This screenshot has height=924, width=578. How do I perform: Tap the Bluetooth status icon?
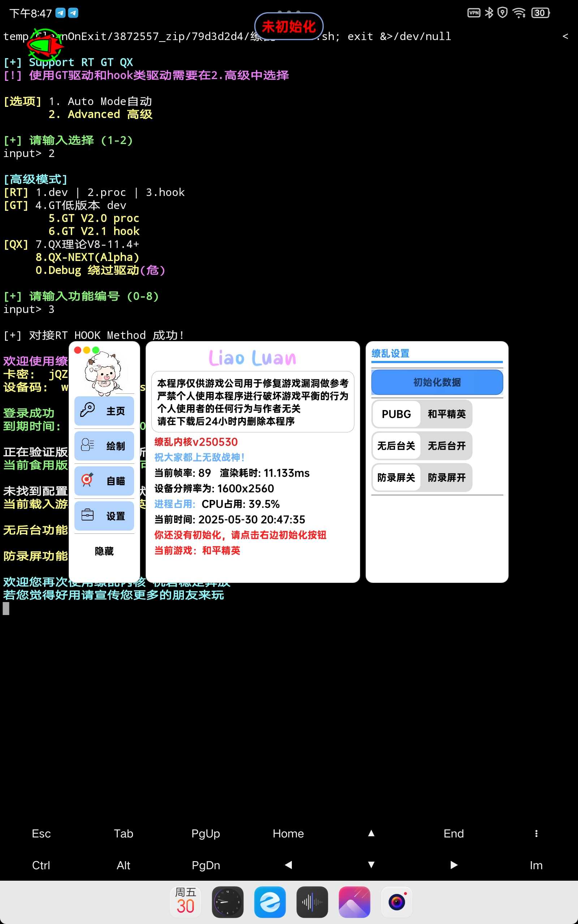489,13
